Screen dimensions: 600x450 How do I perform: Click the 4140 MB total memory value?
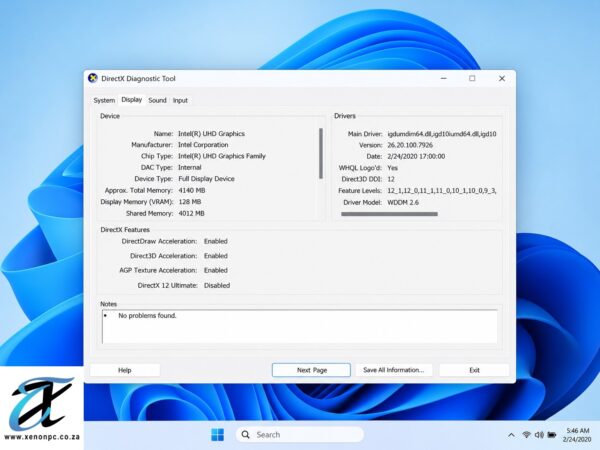tap(192, 190)
